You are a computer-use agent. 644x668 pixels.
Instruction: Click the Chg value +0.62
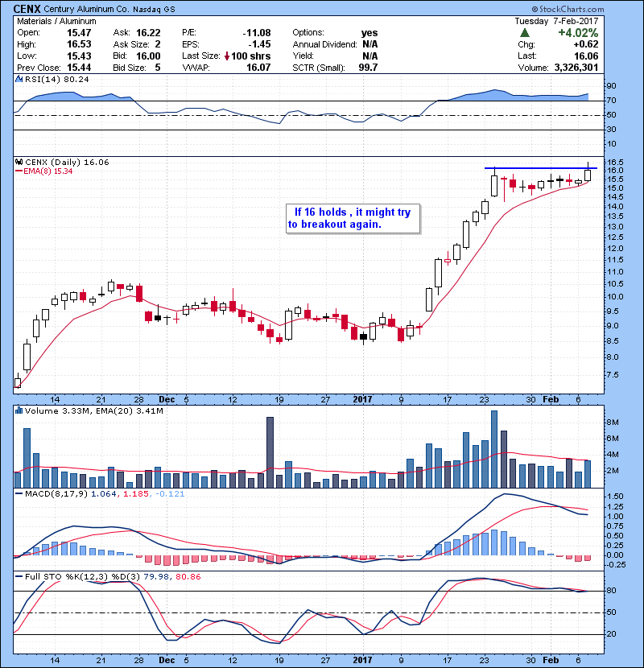pos(585,44)
